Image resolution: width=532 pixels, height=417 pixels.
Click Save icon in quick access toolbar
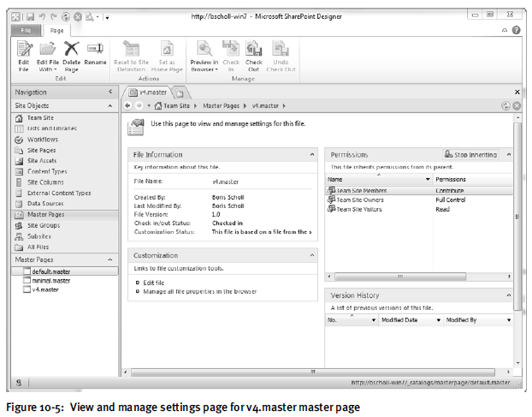click(x=31, y=16)
